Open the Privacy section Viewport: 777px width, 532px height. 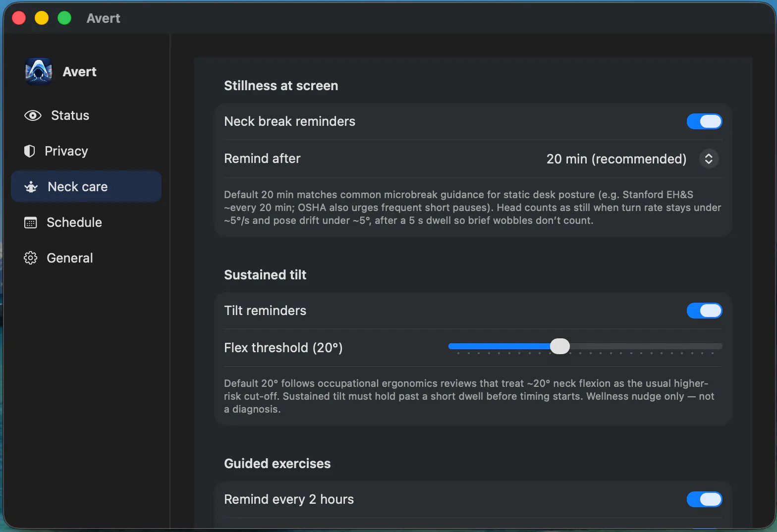[86, 151]
